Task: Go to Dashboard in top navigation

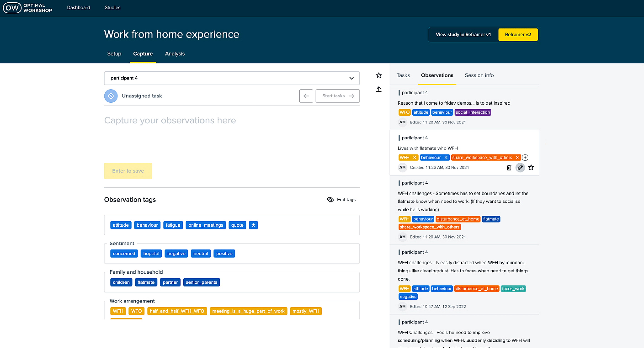Action: 78,8
